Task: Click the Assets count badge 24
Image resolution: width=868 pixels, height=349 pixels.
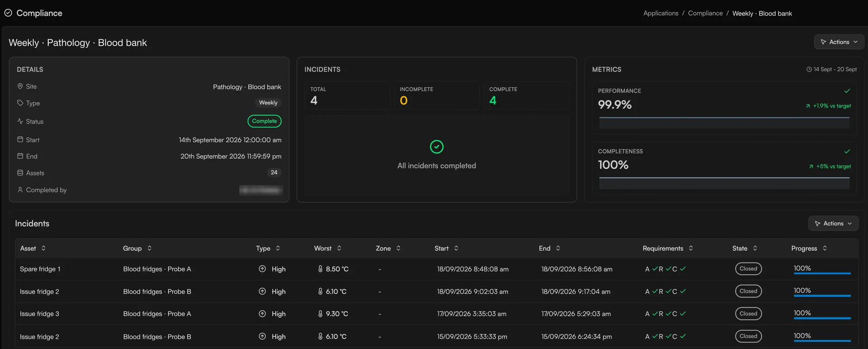Action: coord(274,172)
